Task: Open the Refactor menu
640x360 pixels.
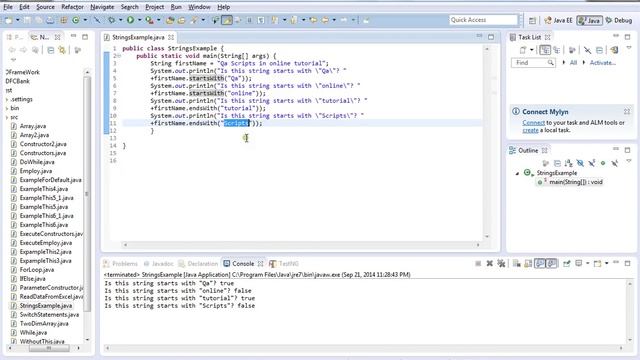Action: pyautogui.click(x=72, y=7)
